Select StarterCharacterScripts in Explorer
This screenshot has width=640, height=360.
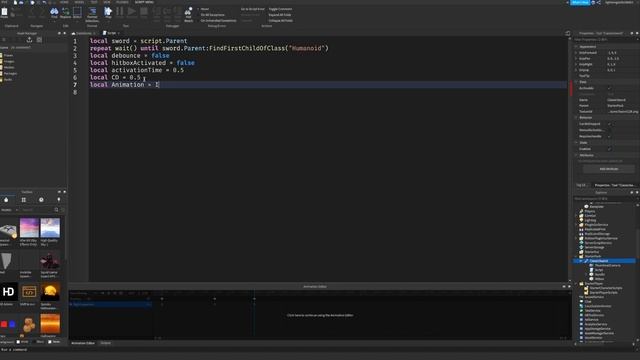pyautogui.click(x=606, y=288)
